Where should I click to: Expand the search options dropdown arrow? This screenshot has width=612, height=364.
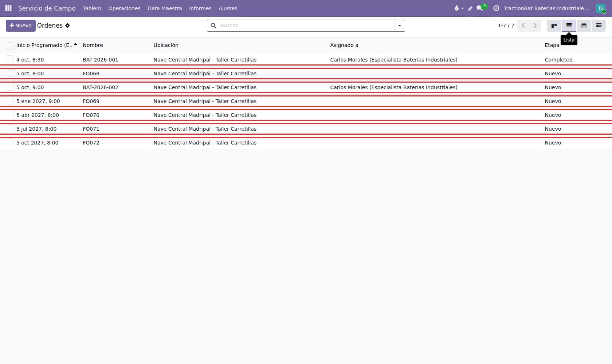click(400, 25)
